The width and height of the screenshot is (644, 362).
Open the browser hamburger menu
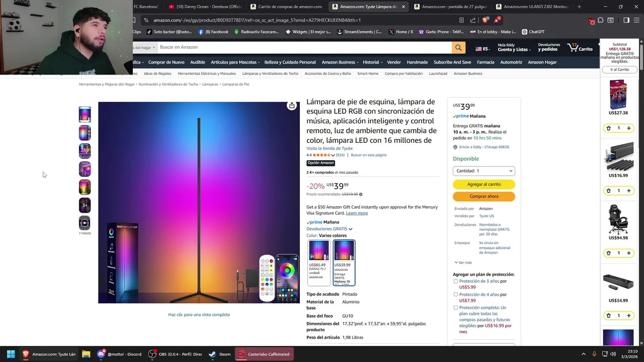pyautogui.click(x=636, y=20)
